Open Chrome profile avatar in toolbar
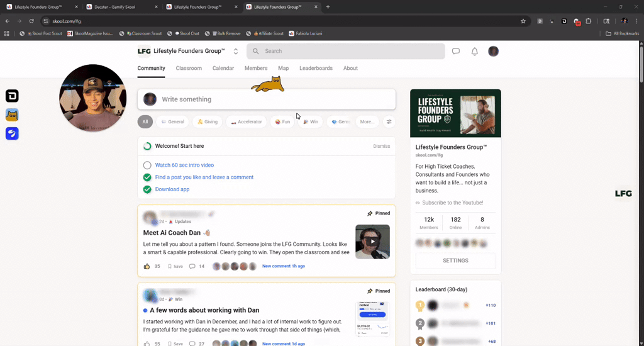 tap(625, 21)
